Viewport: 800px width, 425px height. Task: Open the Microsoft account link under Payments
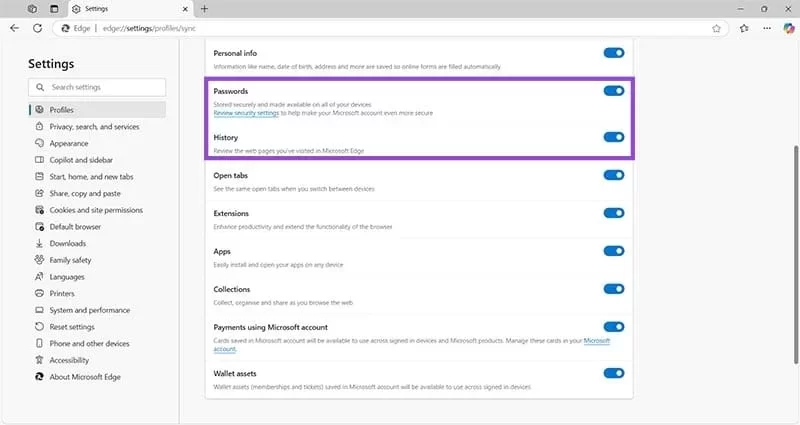[596, 341]
